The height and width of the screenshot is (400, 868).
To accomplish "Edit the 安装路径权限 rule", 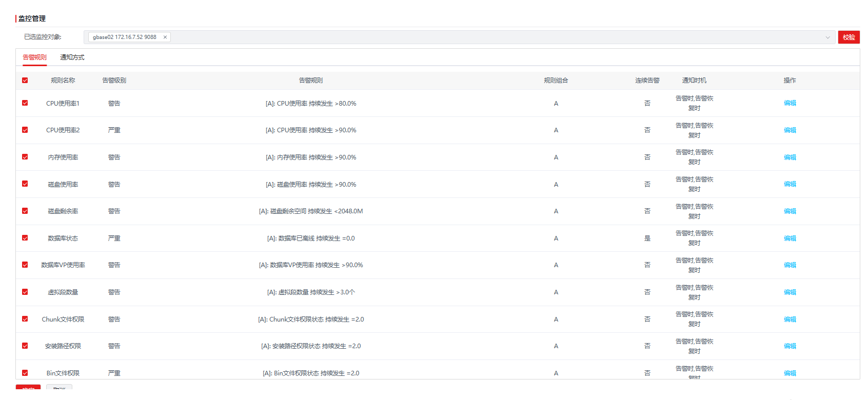I will [790, 346].
